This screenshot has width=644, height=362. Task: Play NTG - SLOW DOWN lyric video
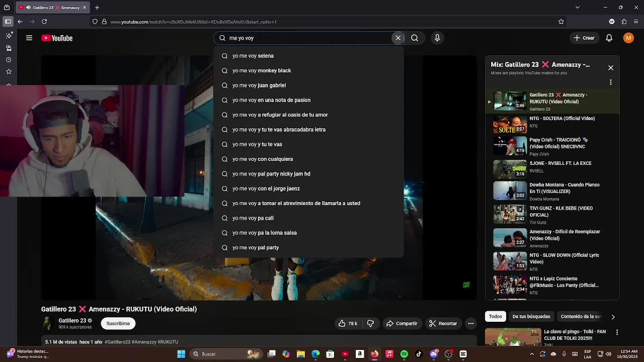552,262
